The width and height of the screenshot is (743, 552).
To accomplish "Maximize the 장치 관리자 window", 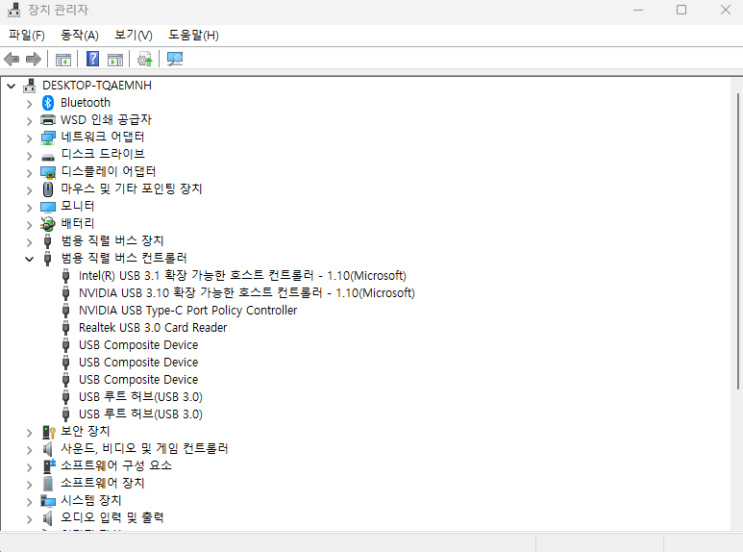I will tap(681, 9).
